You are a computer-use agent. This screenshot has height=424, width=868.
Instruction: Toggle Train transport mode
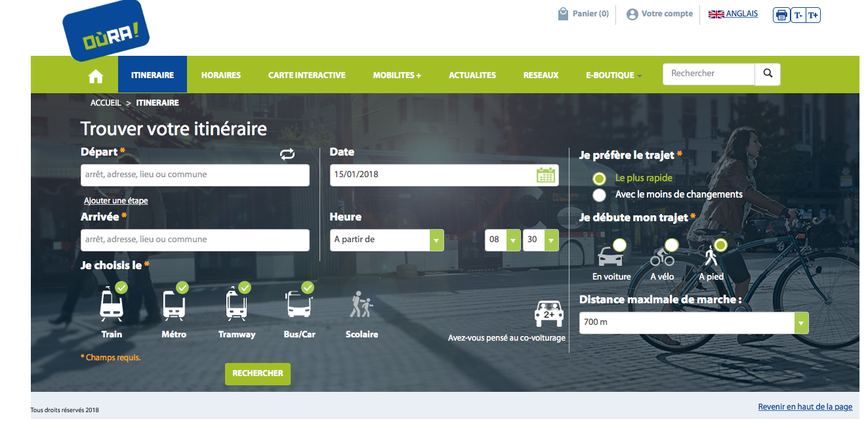(112, 305)
